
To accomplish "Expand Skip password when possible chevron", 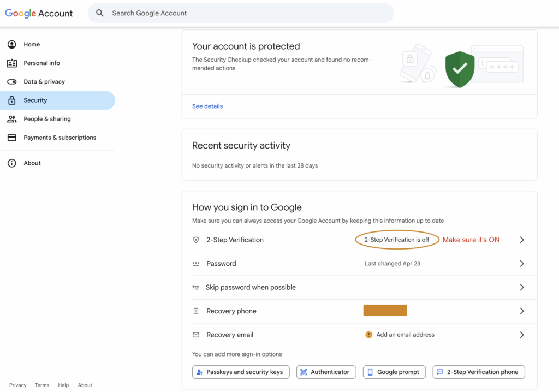I will pyautogui.click(x=521, y=287).
